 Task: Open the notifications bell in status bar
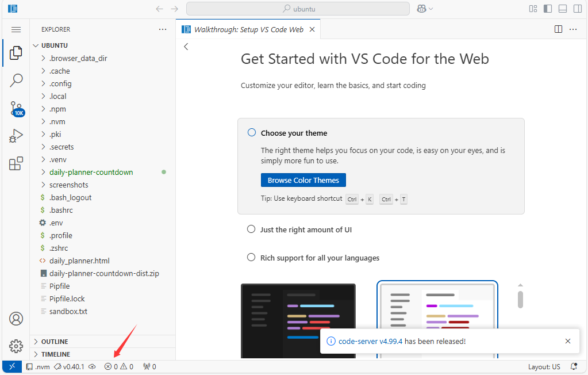pos(573,366)
